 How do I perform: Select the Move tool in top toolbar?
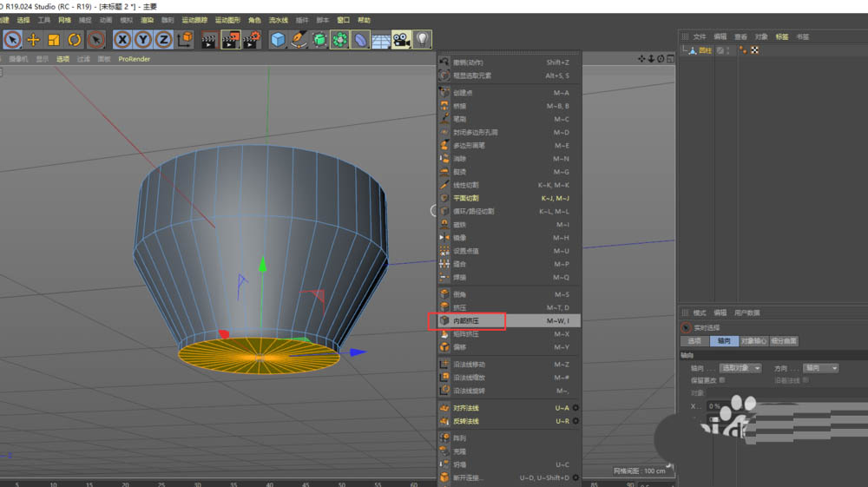click(33, 39)
